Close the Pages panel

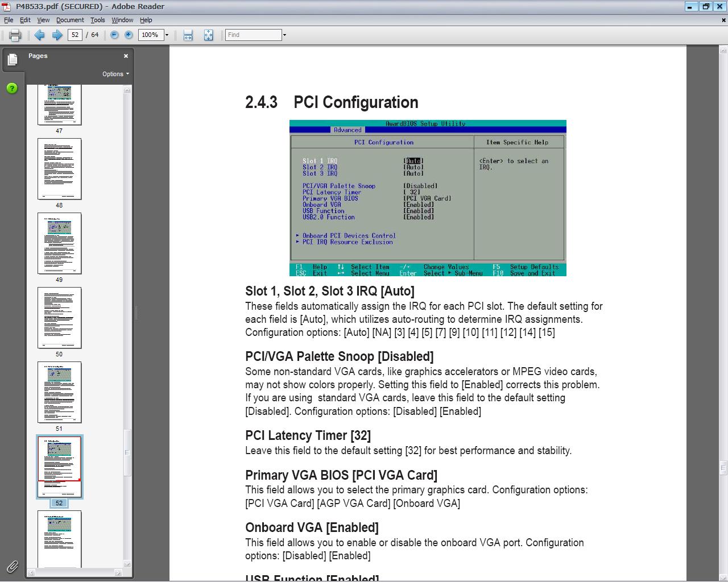coord(126,56)
